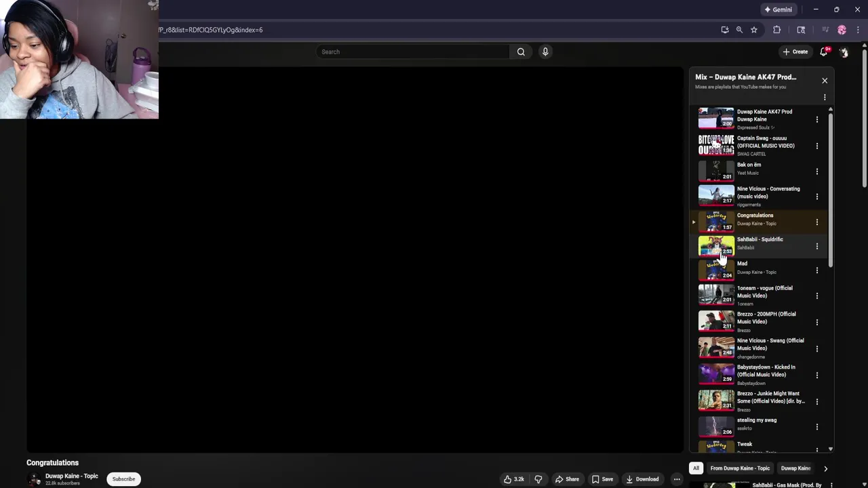Like the video with thumbs up
Screen dimensions: 868x488
pos(513,479)
